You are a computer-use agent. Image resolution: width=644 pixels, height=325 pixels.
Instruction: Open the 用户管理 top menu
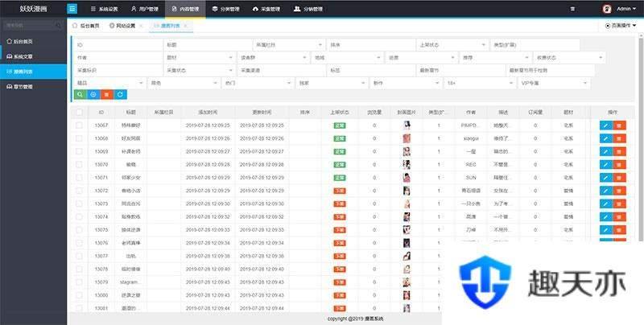click(x=144, y=9)
